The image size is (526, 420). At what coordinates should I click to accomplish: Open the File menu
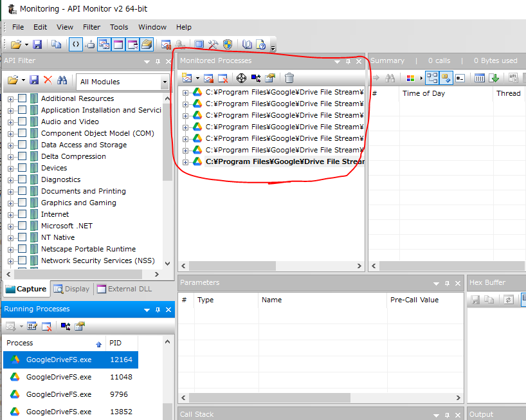18,27
